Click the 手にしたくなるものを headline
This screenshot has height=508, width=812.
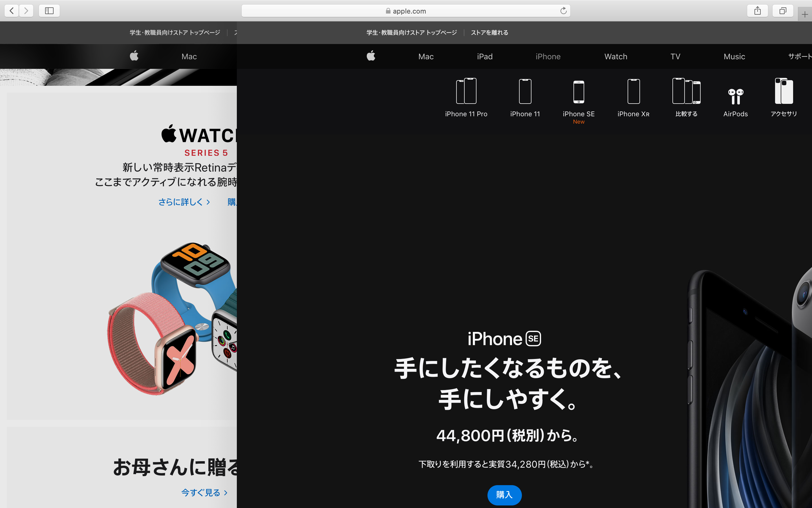[x=507, y=368]
